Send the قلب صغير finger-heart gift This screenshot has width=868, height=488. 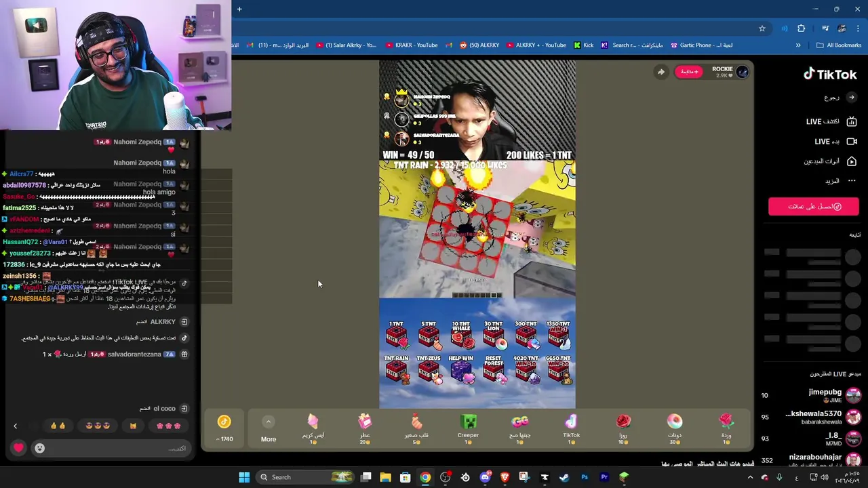416,429
